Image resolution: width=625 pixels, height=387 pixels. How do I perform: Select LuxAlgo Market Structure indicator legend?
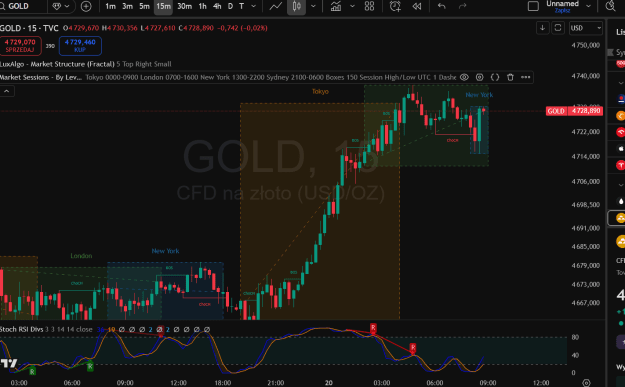(x=85, y=64)
